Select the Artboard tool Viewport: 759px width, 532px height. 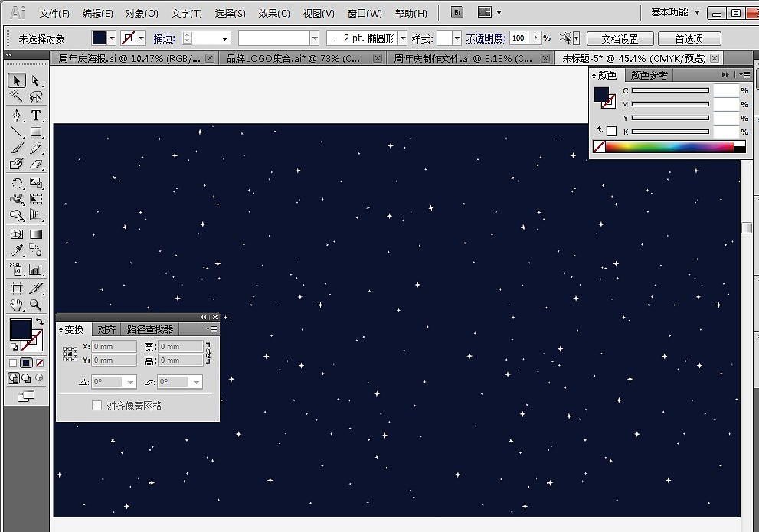click(x=16, y=289)
